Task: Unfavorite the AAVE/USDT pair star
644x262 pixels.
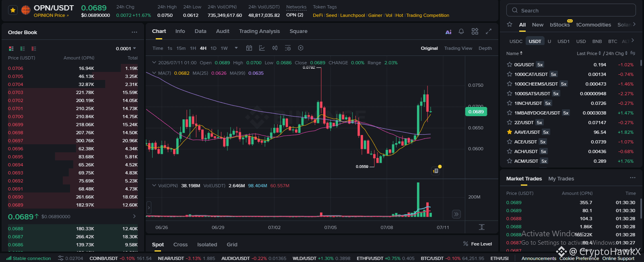Action: point(510,132)
